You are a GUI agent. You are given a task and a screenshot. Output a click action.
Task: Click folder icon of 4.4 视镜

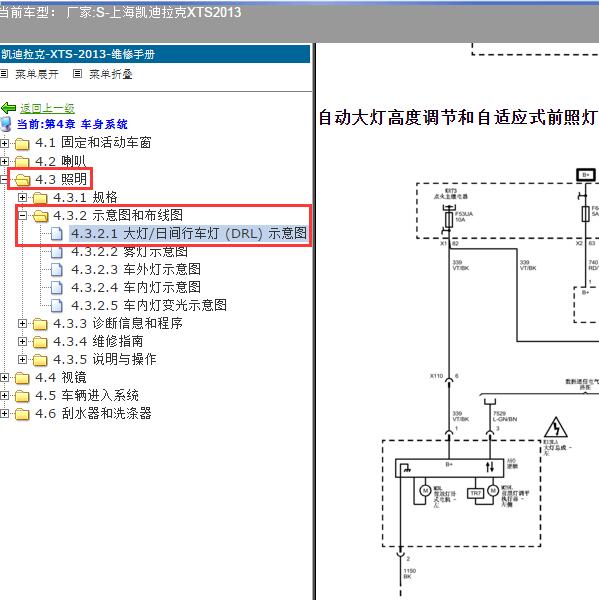tap(22, 378)
